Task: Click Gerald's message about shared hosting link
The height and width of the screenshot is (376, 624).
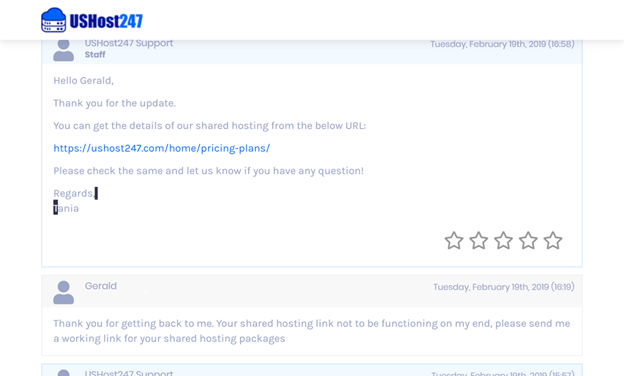Action: click(312, 331)
